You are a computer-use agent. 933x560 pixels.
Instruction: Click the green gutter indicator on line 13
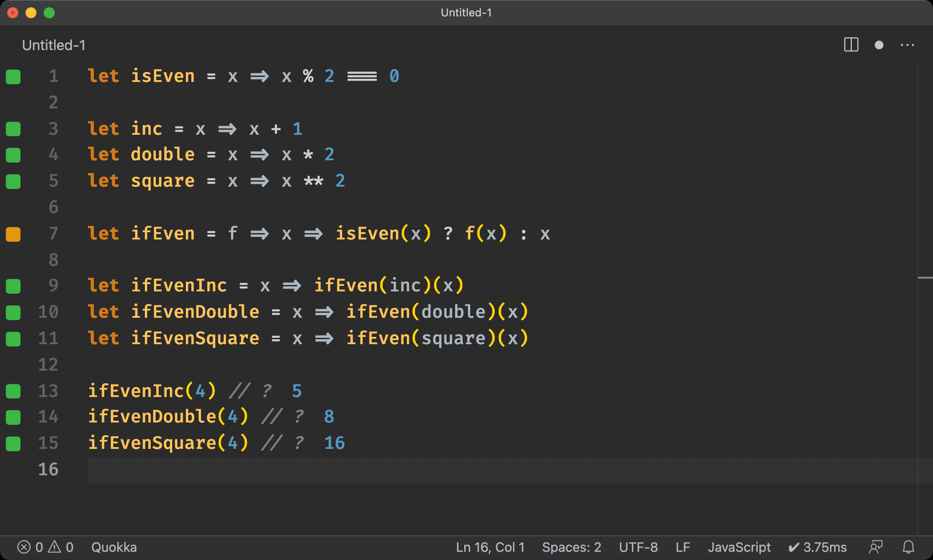pos(13,391)
